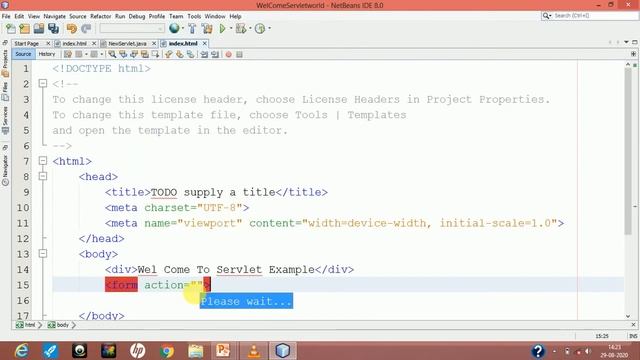This screenshot has width=640, height=360.
Task: Click the Save All toolbar icon
Action: pyautogui.click(x=53, y=29)
